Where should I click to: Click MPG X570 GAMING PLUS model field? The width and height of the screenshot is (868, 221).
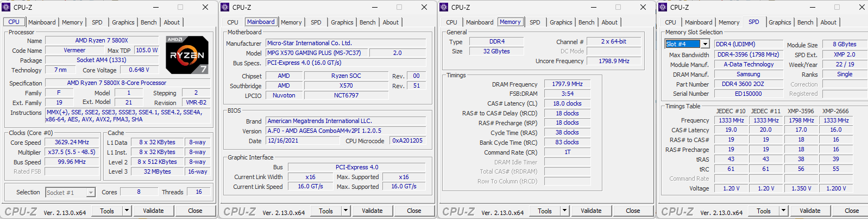coord(317,53)
